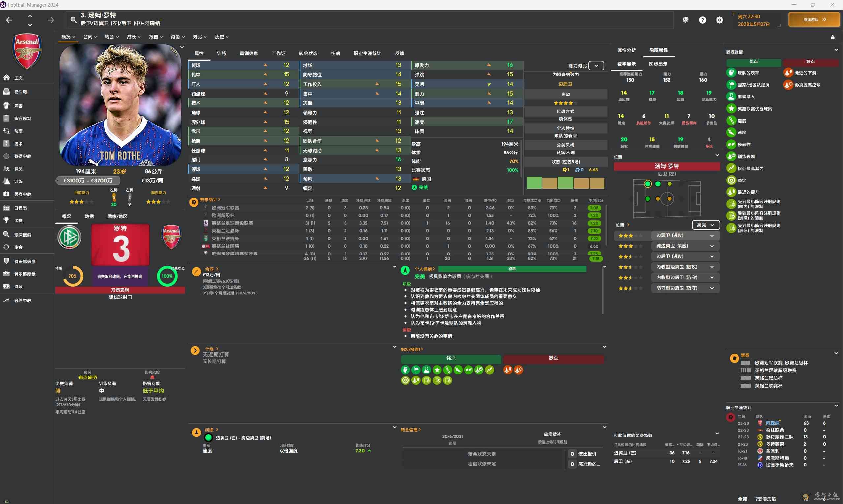Image resolution: width=843 pixels, height=504 pixels.
Task: Open the 伤病 tab
Action: (336, 53)
